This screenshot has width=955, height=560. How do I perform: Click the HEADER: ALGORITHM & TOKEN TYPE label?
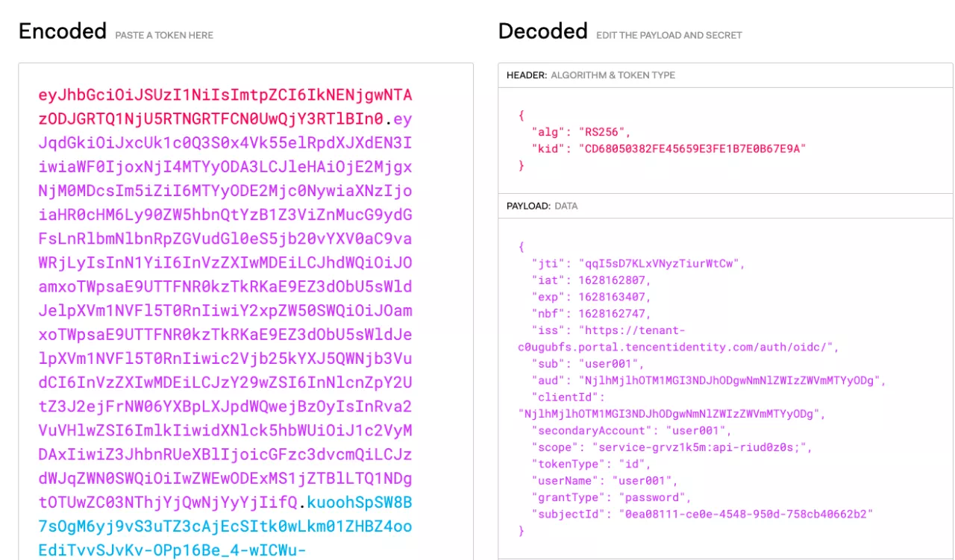click(x=590, y=75)
